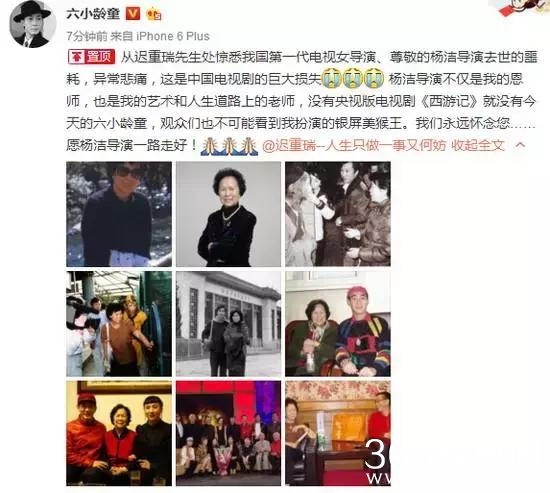
Task: Open the black-and-white filming set photo
Action: point(338,214)
